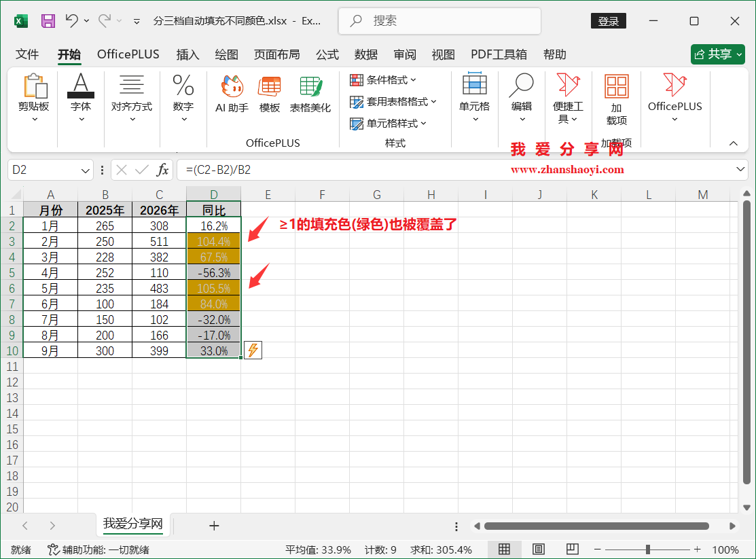
Task: Open the Undo history dropdown arrow
Action: click(x=87, y=21)
